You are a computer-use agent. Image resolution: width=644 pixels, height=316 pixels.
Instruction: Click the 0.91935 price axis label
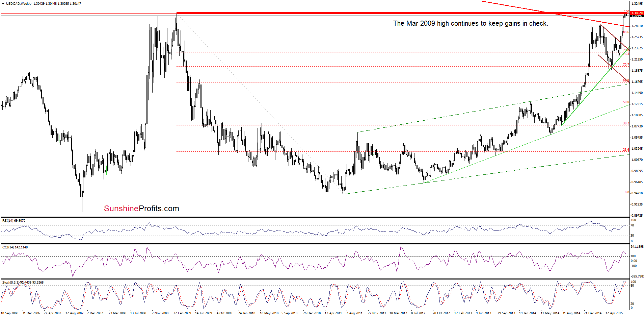(637, 204)
